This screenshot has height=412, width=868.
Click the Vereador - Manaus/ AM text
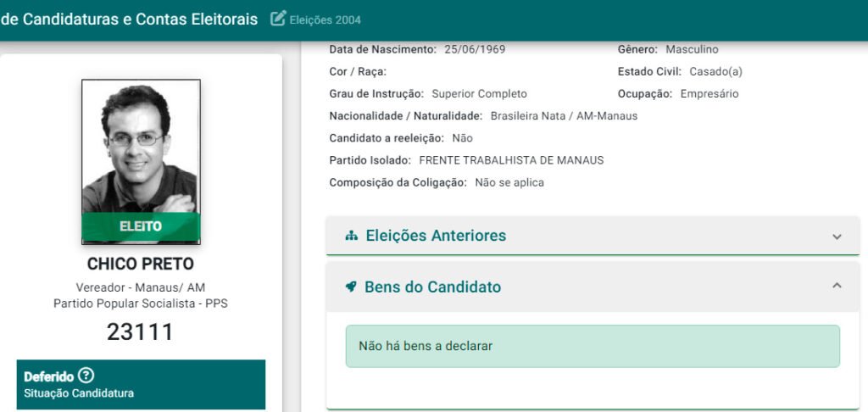coord(141,287)
